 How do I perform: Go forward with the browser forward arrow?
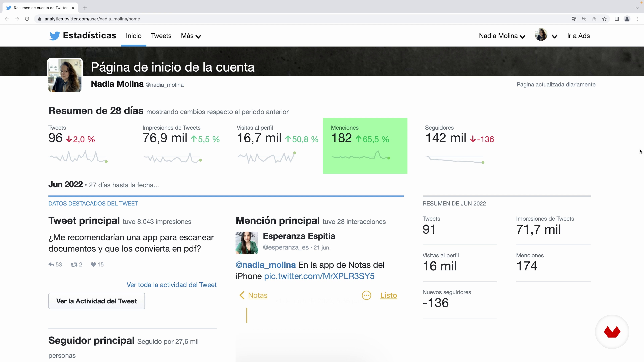pyautogui.click(x=17, y=19)
